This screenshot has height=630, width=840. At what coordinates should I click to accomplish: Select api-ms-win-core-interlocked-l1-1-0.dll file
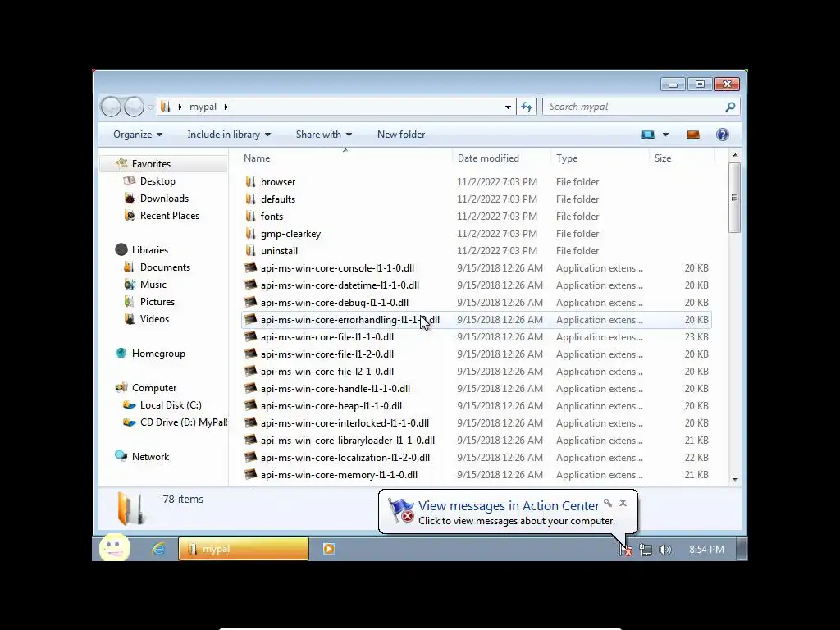coord(345,423)
